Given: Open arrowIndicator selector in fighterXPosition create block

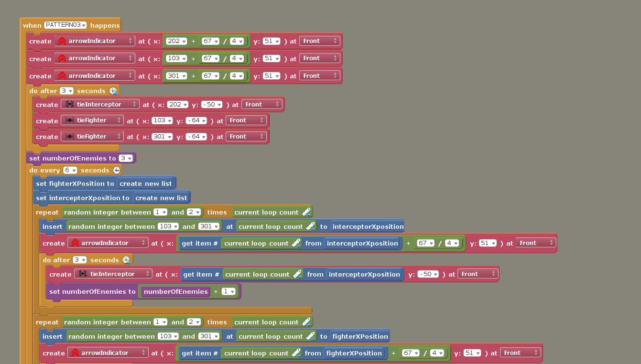Looking at the screenshot, I should pos(108,353).
